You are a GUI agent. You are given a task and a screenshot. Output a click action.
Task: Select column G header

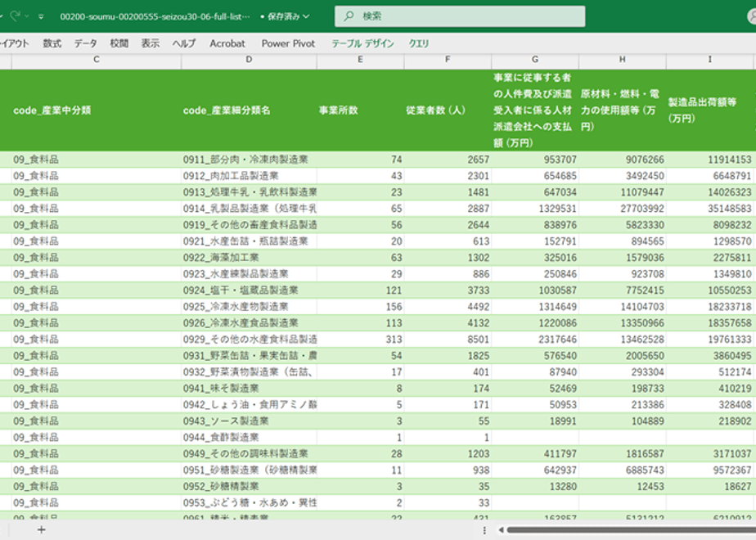535,60
